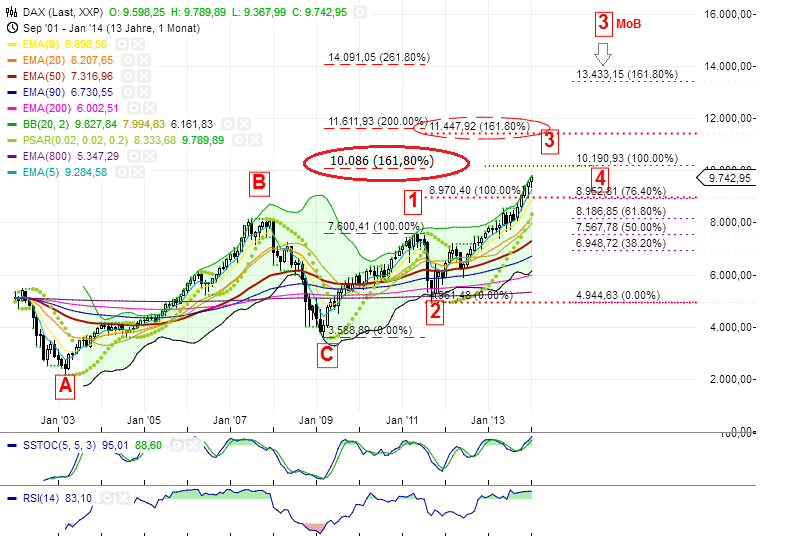The height and width of the screenshot is (536, 793).
Task: Remove the SSTOC(5, 5, 3) indicator
Action: [193, 445]
